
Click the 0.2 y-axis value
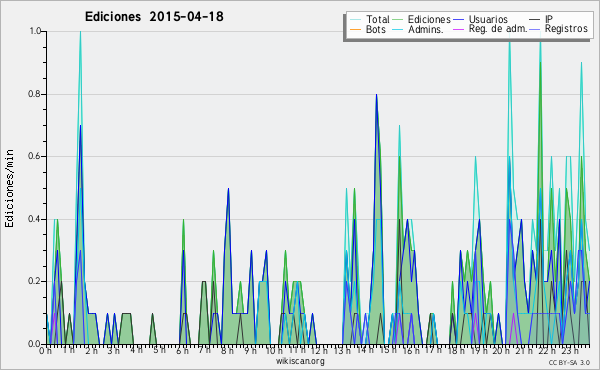[35, 281]
